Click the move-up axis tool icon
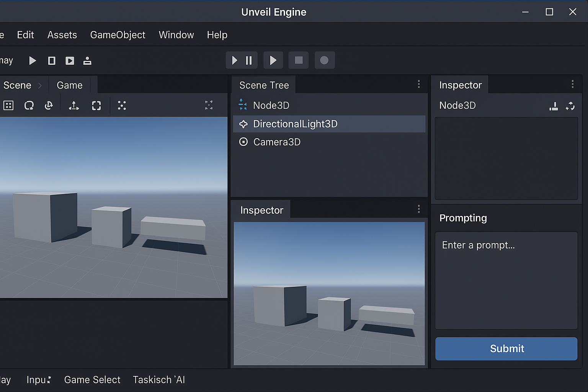This screenshot has height=392, width=588. (x=74, y=106)
